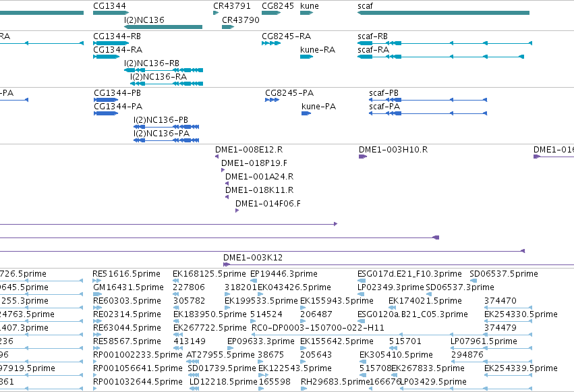Click the DME1-001A24.R label
574x392 pixels.
[260, 177]
